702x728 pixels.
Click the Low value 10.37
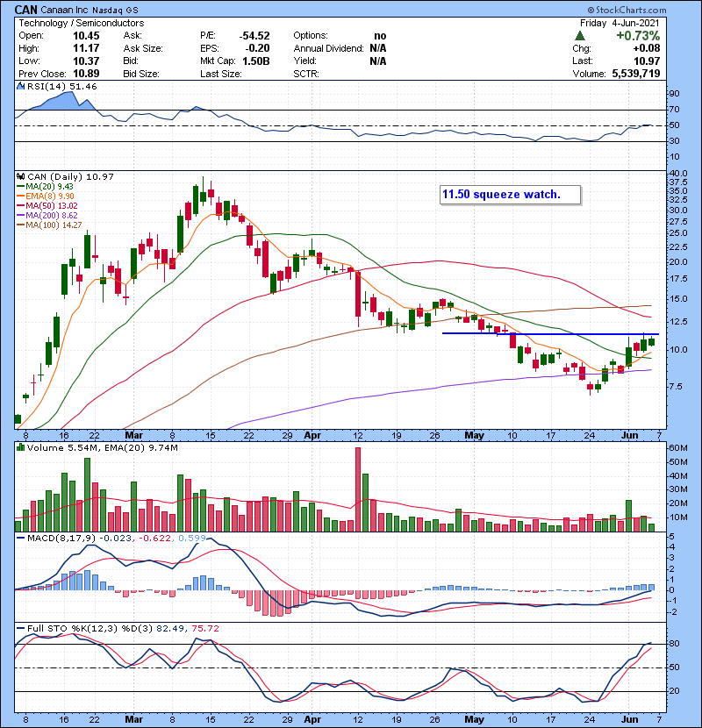[86, 61]
